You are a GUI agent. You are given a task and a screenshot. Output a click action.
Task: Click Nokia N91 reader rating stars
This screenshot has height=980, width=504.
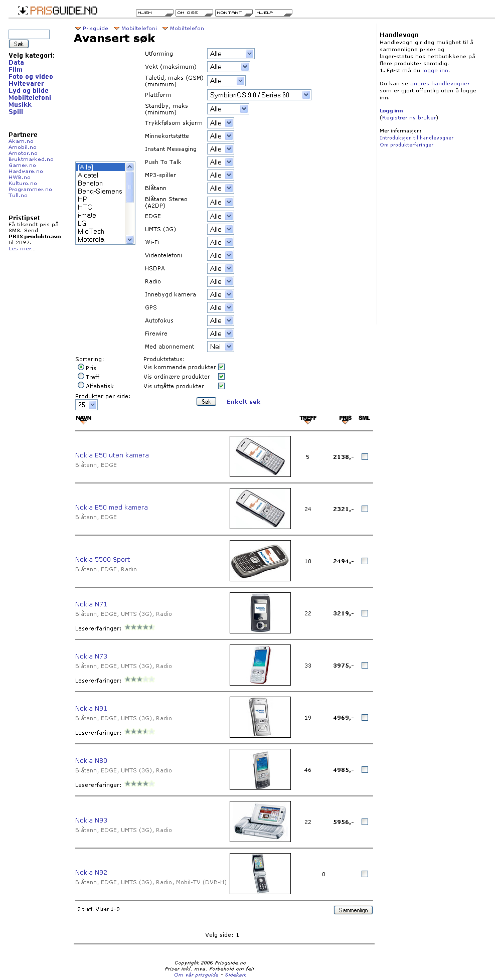coord(139,732)
